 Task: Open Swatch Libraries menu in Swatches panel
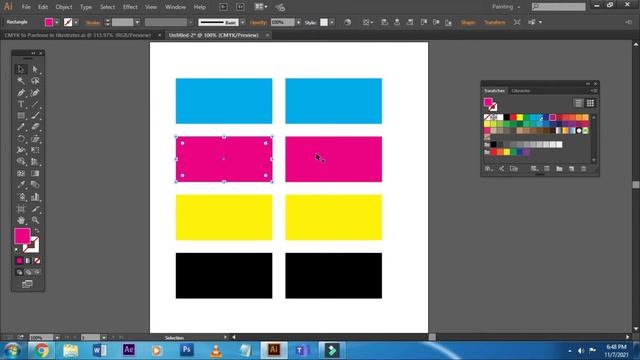[489, 169]
